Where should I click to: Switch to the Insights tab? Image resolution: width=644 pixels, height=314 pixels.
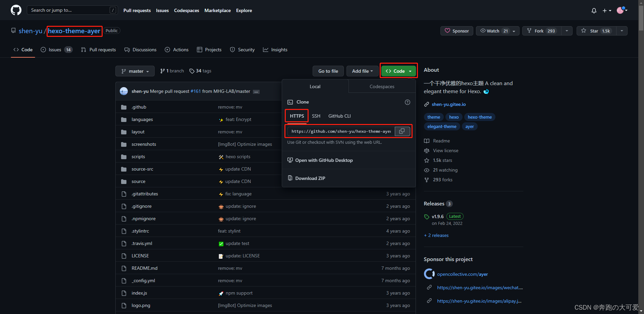click(275, 50)
